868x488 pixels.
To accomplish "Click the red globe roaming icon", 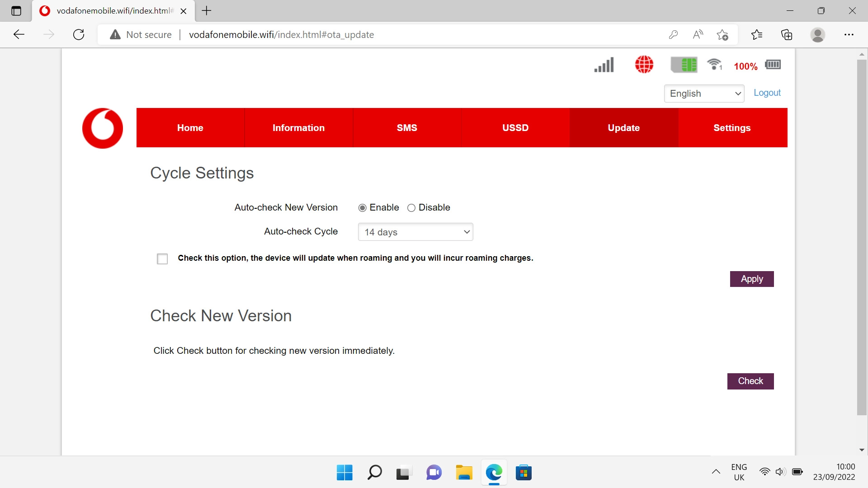I will point(644,65).
